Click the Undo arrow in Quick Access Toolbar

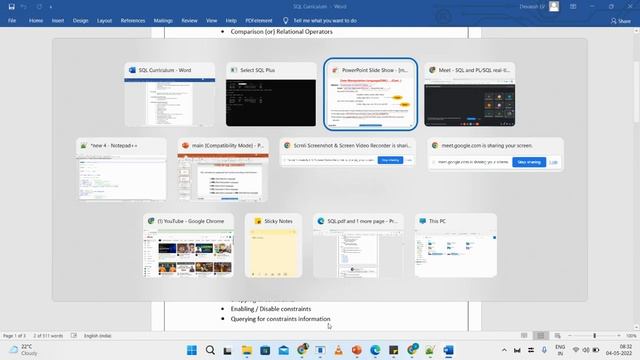point(24,7)
